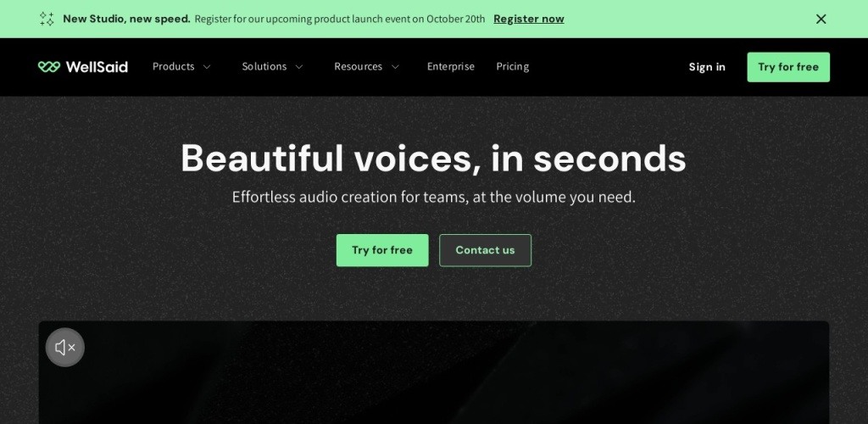Expand the Products chevron
The image size is (868, 424).
(207, 67)
